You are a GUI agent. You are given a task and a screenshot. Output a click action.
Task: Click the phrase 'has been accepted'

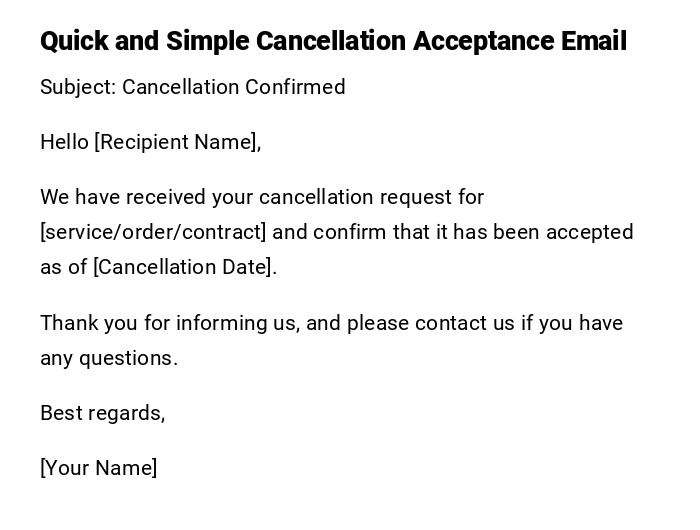point(550,232)
